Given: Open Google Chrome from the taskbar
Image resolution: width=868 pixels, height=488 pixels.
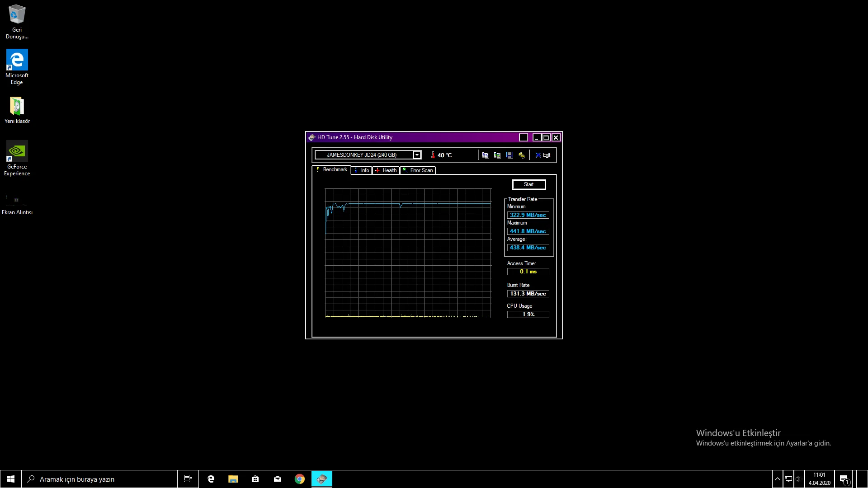Looking at the screenshot, I should pos(299,479).
